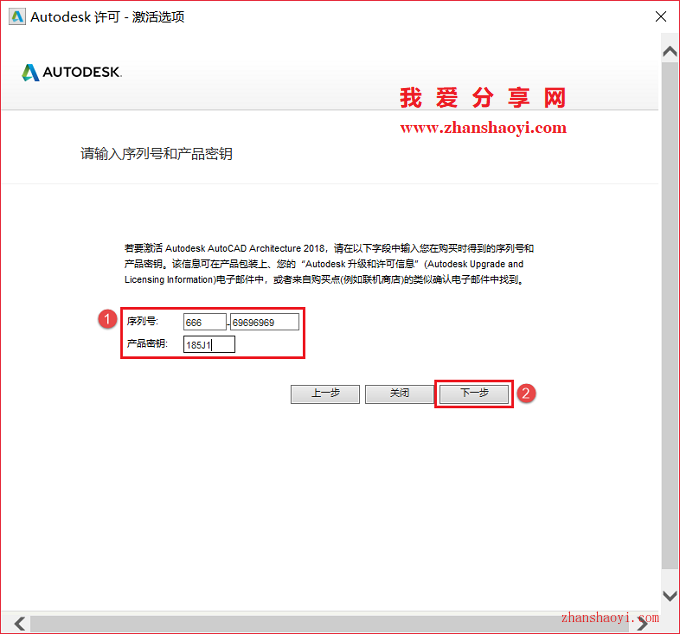Click the 序列号 label
This screenshot has width=680, height=634.
pyautogui.click(x=143, y=321)
